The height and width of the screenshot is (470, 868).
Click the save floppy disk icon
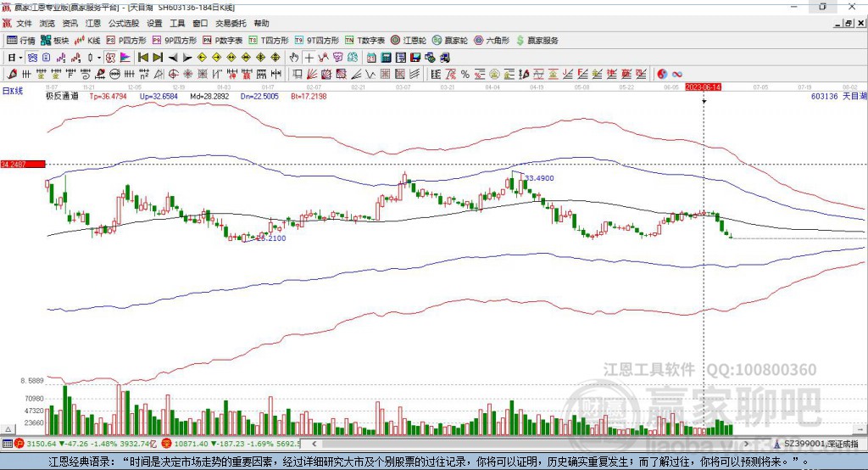tap(415, 58)
